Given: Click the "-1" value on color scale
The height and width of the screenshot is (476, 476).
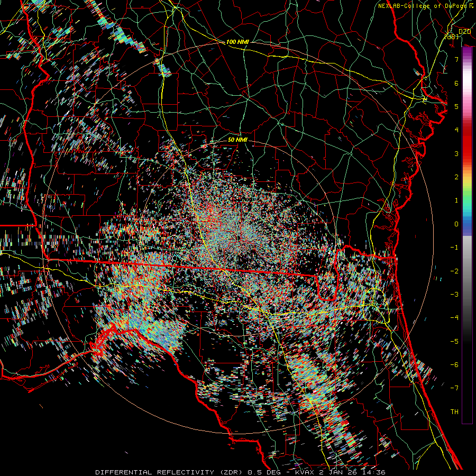Looking at the screenshot, I should coord(454,248).
